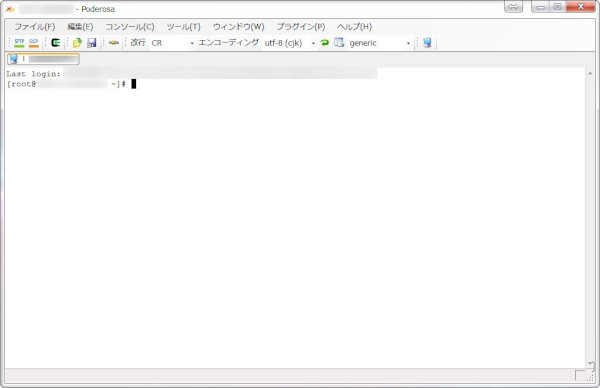Open the コンソール(C) menu

pyautogui.click(x=130, y=26)
